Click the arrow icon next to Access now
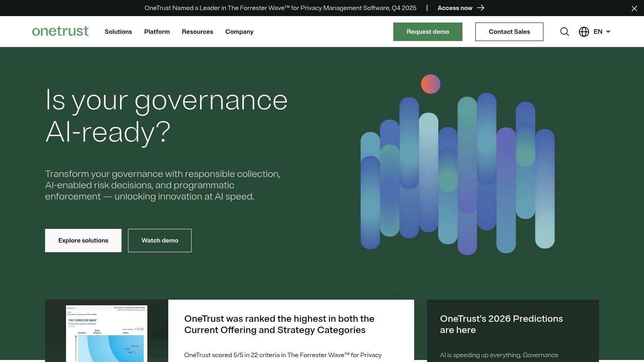Image resolution: width=644 pixels, height=362 pixels. point(481,8)
